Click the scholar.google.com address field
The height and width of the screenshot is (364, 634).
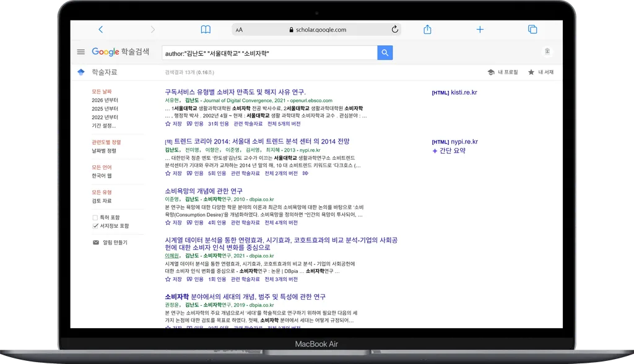coord(318,30)
